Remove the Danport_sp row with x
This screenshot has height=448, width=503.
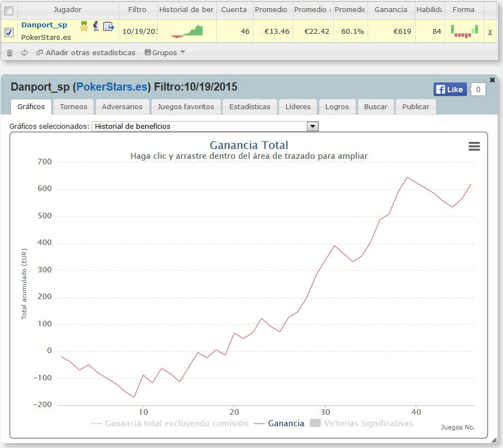pos(490,32)
